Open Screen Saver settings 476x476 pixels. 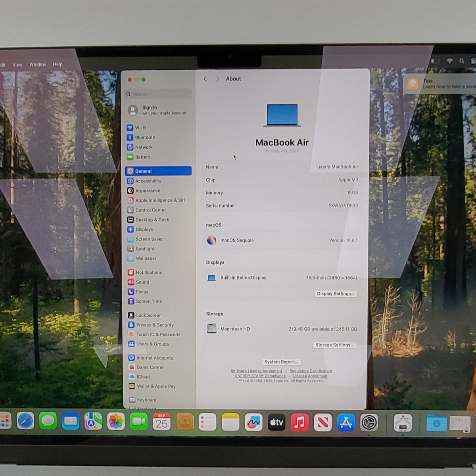(145, 239)
